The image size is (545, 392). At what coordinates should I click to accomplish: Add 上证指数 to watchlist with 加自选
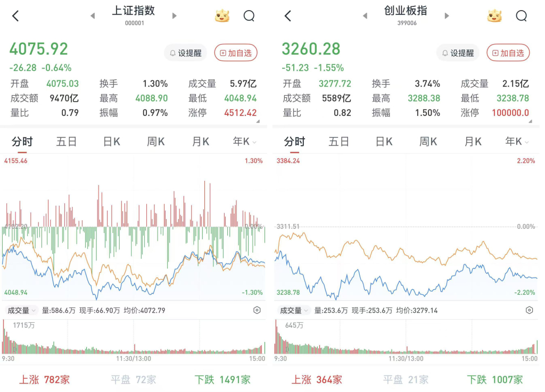236,53
